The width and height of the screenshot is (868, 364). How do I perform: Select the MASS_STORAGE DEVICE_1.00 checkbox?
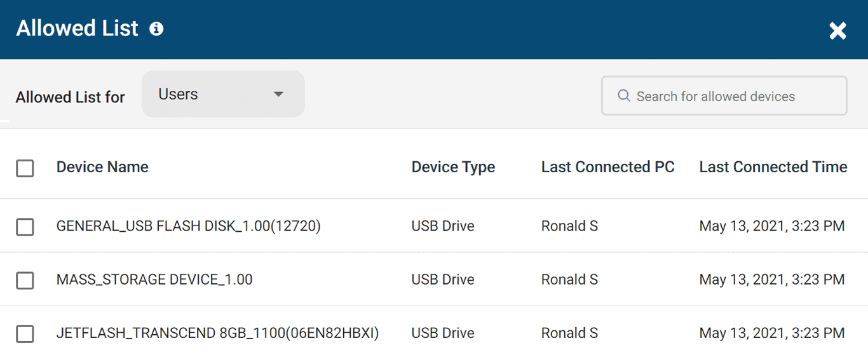[x=25, y=280]
